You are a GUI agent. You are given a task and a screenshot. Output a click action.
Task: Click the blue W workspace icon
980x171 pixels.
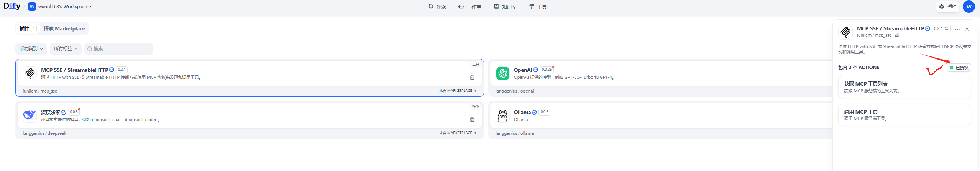(x=32, y=7)
